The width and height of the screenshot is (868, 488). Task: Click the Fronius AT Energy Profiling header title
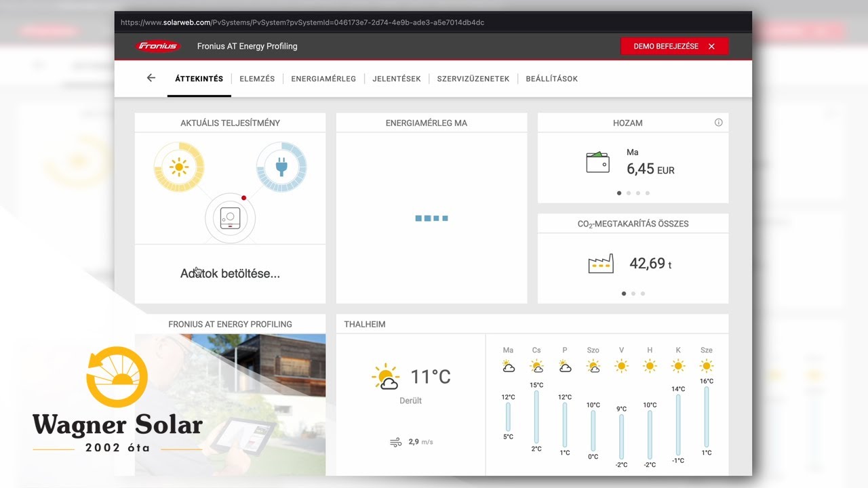[x=248, y=46]
